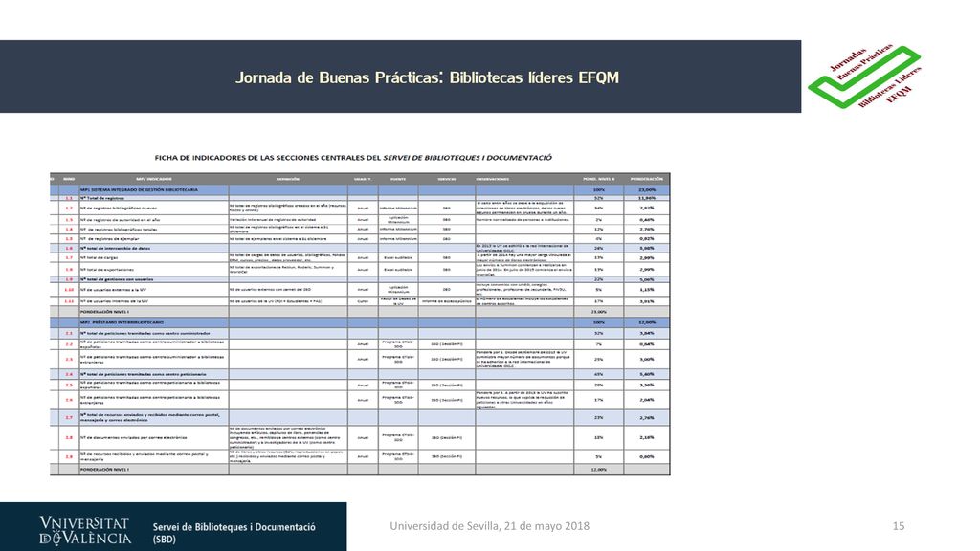Screen dimensions: 980x551
Task: Select the 'MP2 Préstamo interbibliotecario' row
Action: click(x=360, y=322)
